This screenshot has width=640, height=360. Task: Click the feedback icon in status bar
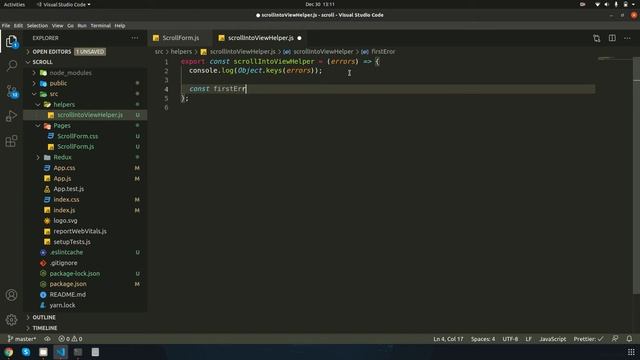pos(615,339)
